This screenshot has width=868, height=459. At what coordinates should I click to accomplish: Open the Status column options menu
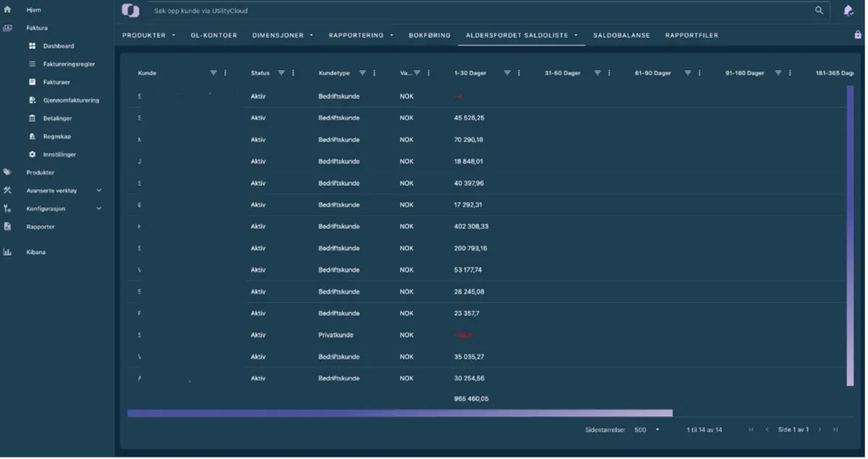[x=293, y=73]
